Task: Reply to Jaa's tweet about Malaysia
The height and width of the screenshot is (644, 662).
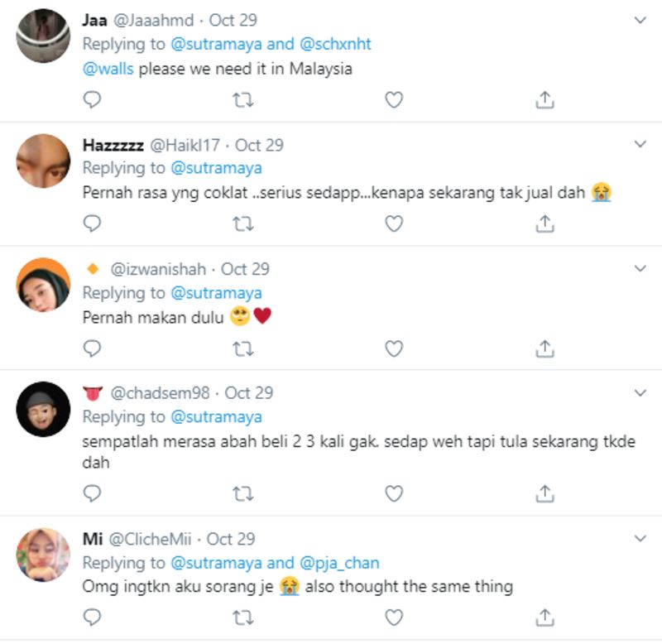Action: click(x=93, y=99)
